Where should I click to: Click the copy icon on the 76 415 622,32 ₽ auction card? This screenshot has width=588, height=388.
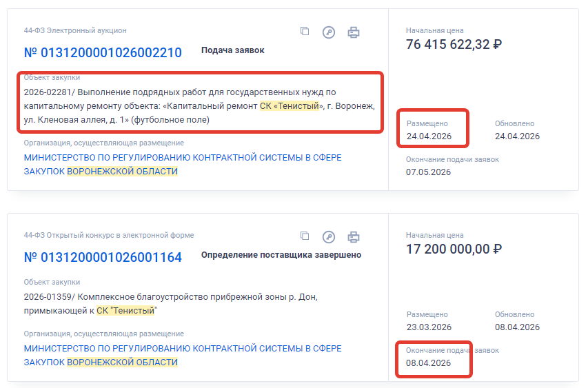305,32
